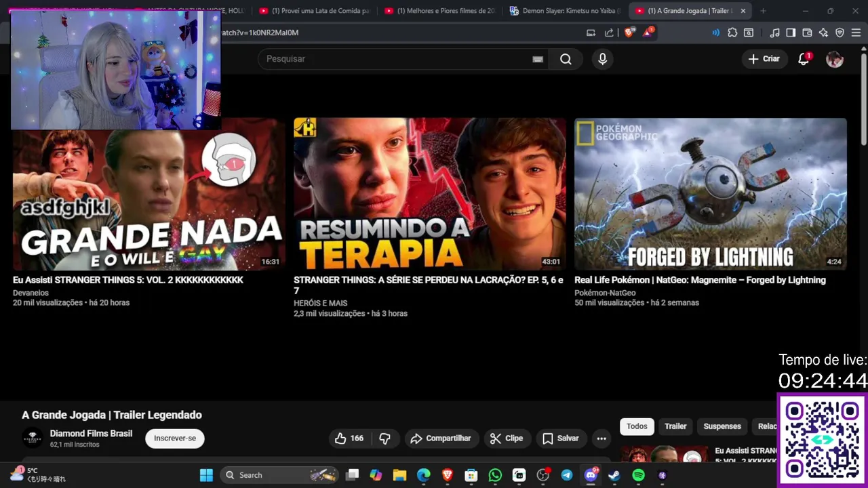Open Diamond Films Brasil channel name

point(91,434)
